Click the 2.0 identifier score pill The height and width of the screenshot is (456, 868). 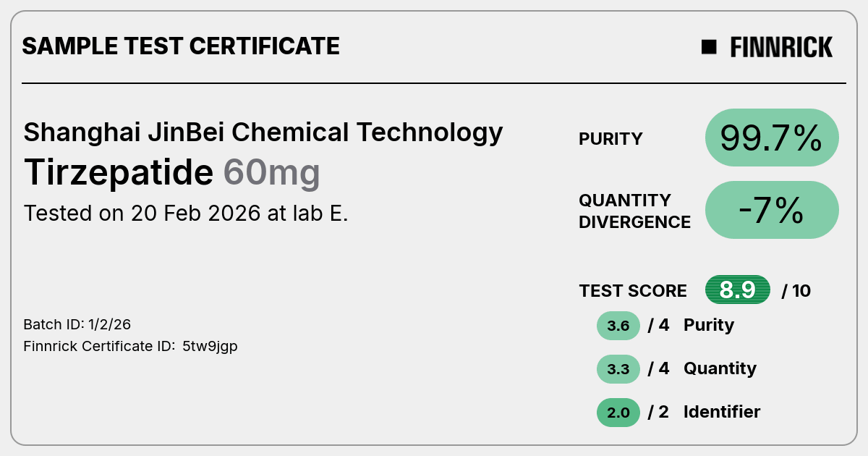point(618,413)
